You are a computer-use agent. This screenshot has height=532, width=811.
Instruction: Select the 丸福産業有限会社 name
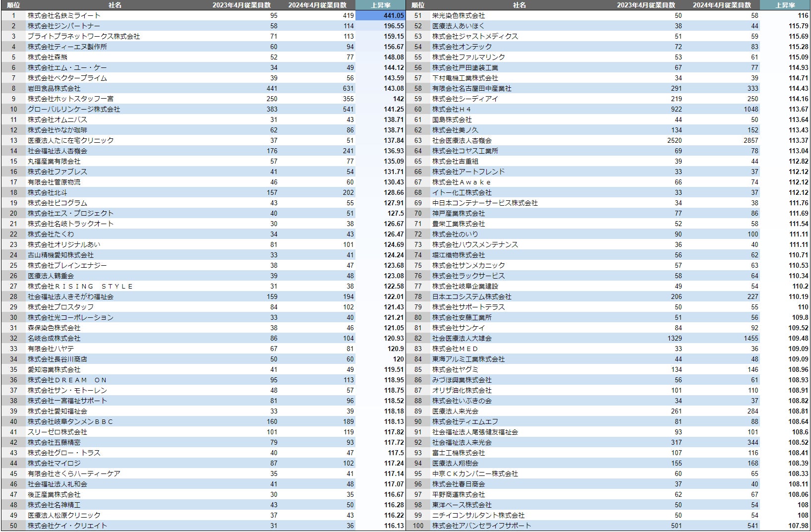coord(54,161)
